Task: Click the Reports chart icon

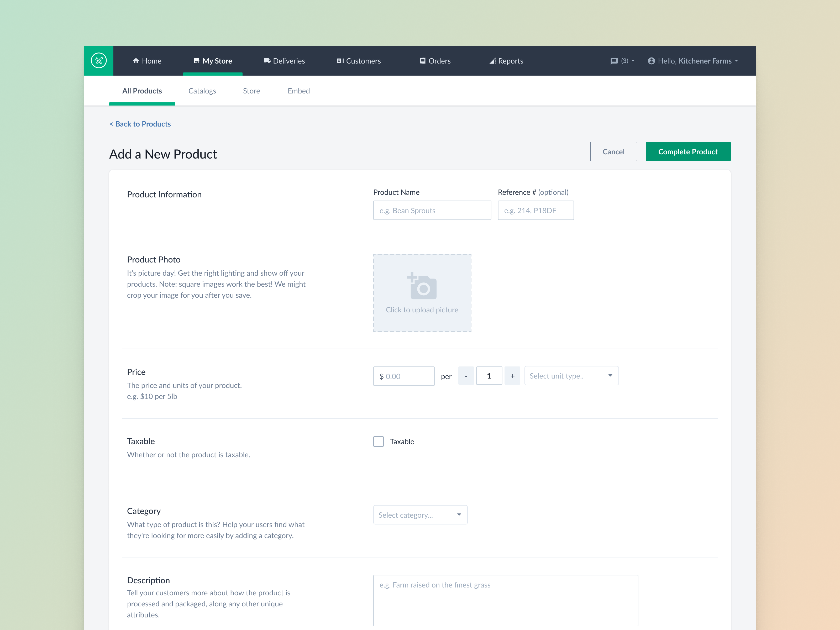Action: [x=492, y=61]
